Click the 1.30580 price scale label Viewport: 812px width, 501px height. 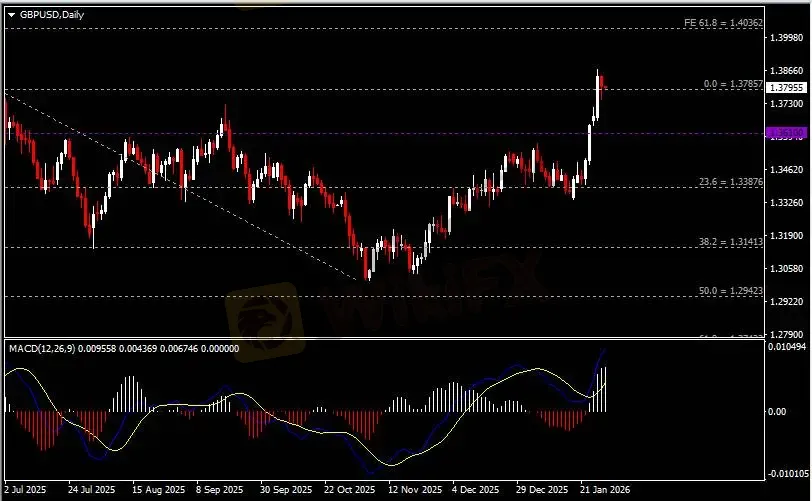click(x=785, y=268)
